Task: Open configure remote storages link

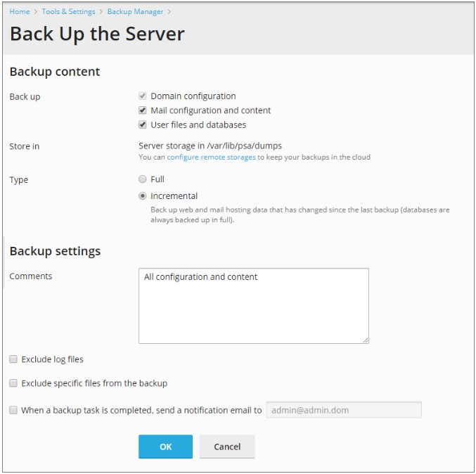Action: [211, 158]
